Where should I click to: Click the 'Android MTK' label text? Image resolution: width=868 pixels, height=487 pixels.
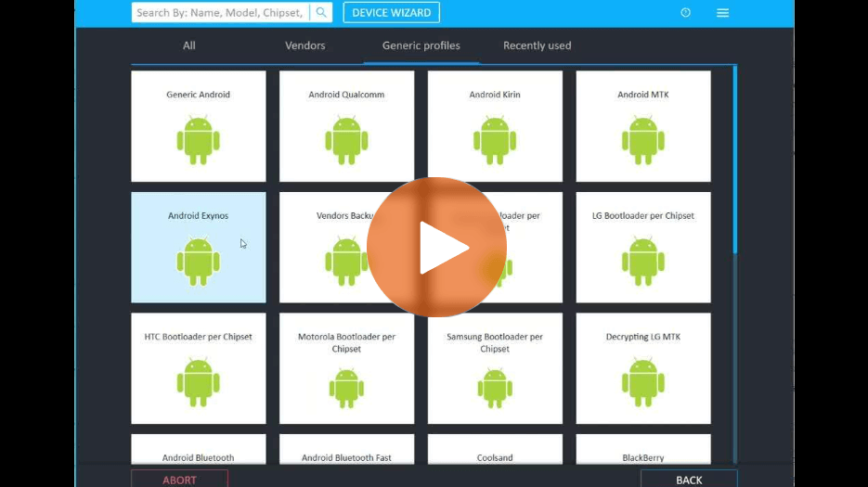[x=643, y=95]
